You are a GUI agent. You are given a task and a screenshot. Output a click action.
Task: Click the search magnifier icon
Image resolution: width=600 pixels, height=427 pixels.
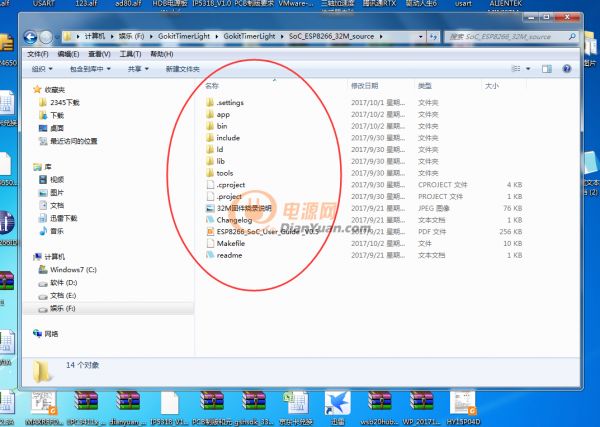click(572, 37)
